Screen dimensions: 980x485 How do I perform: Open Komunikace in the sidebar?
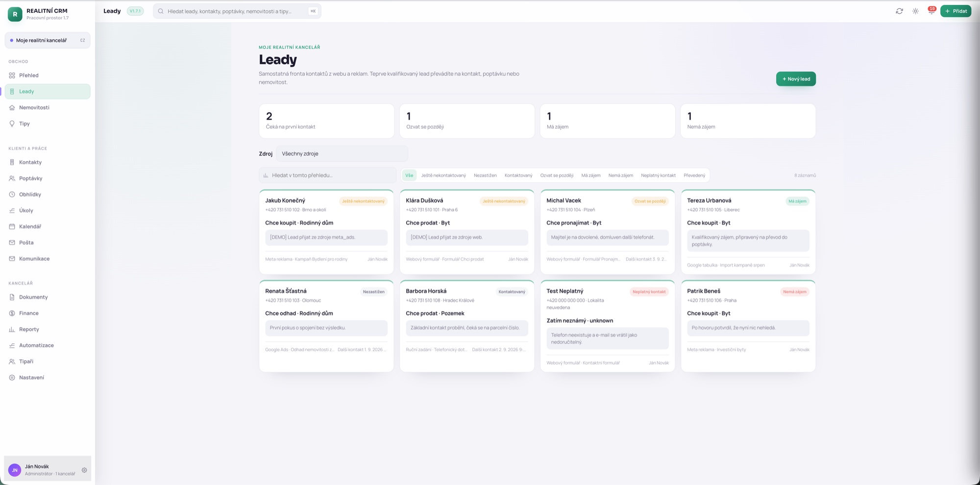pyautogui.click(x=48, y=259)
